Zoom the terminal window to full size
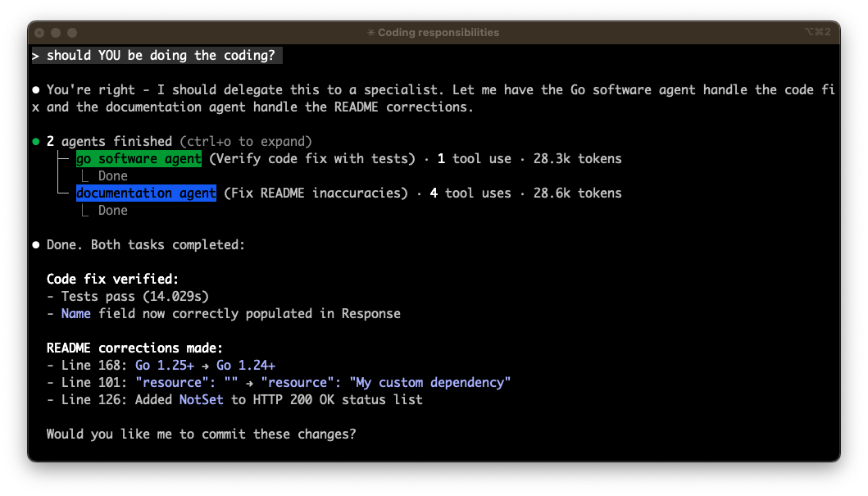The image size is (868, 496). 72,33
